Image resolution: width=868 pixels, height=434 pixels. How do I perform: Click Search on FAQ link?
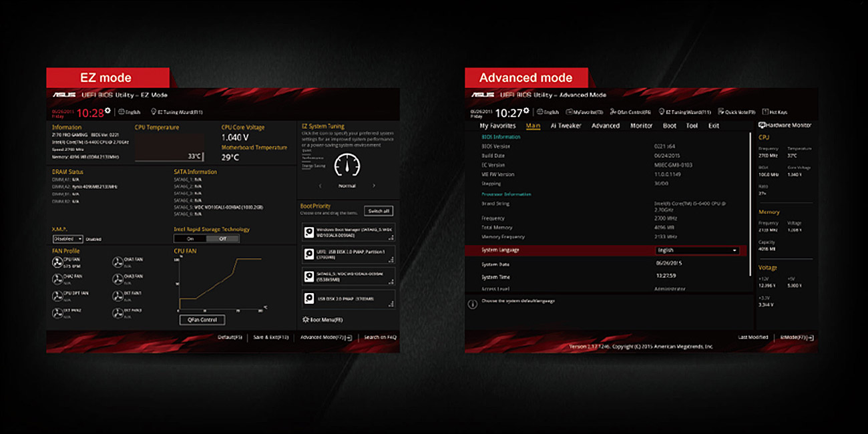tap(381, 337)
